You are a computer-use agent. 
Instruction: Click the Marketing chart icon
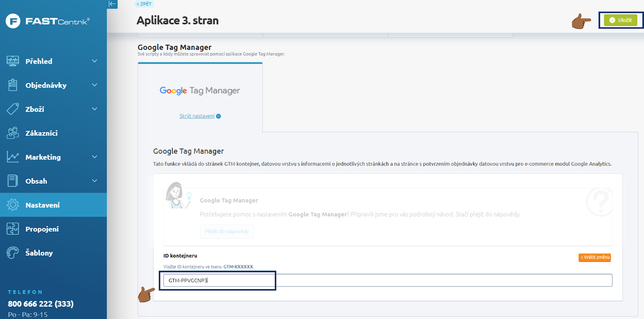point(13,157)
